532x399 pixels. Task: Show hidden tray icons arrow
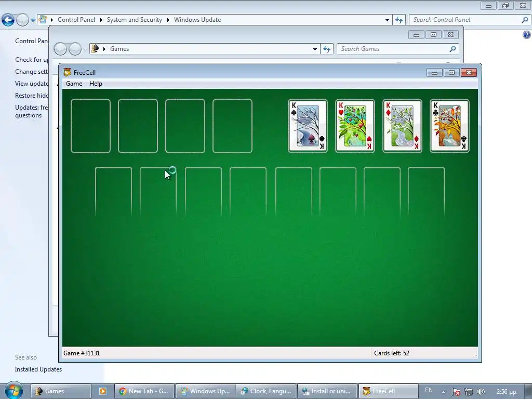(x=443, y=392)
